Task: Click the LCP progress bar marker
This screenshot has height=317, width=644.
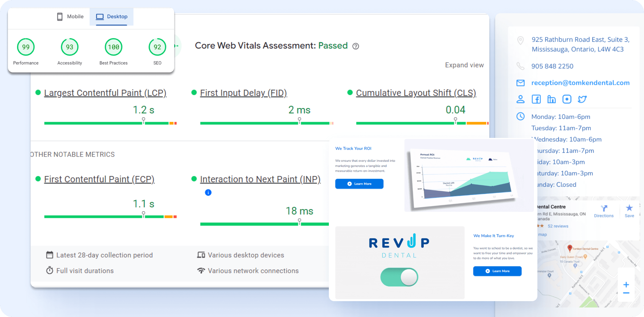Action: click(143, 120)
